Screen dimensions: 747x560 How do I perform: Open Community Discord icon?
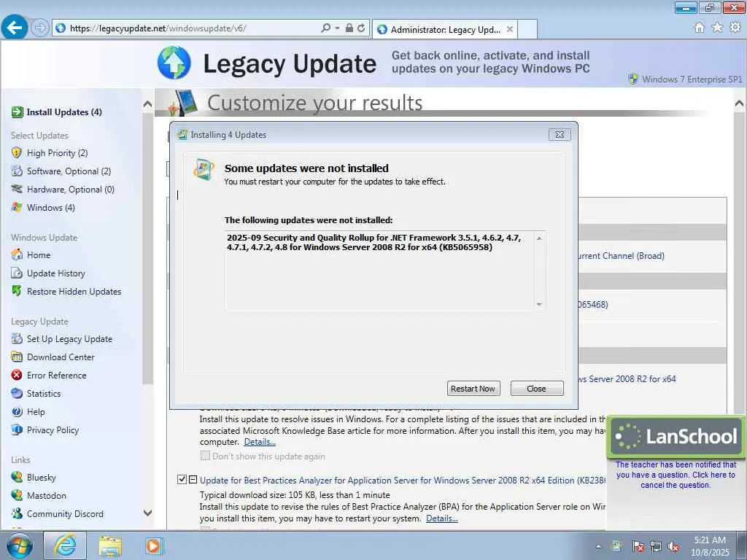[17, 513]
